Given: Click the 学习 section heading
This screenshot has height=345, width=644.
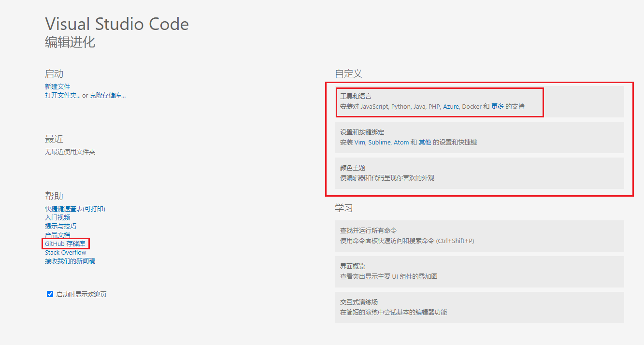Looking at the screenshot, I should click(344, 208).
